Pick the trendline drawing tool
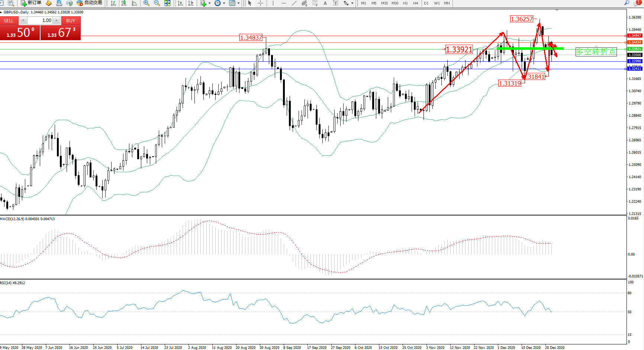This screenshot has width=644, height=350. [294, 3]
